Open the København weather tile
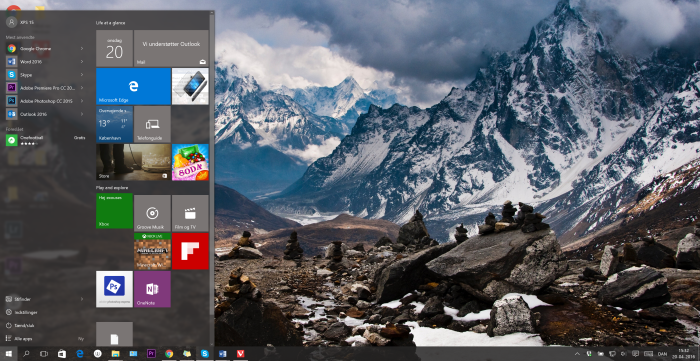700x361 pixels. pyautogui.click(x=114, y=124)
